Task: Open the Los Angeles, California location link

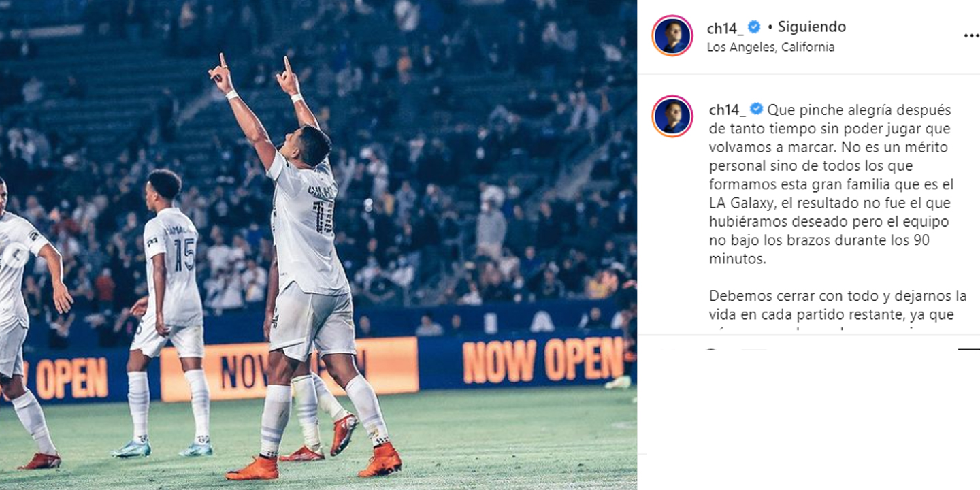Action: pos(770,47)
